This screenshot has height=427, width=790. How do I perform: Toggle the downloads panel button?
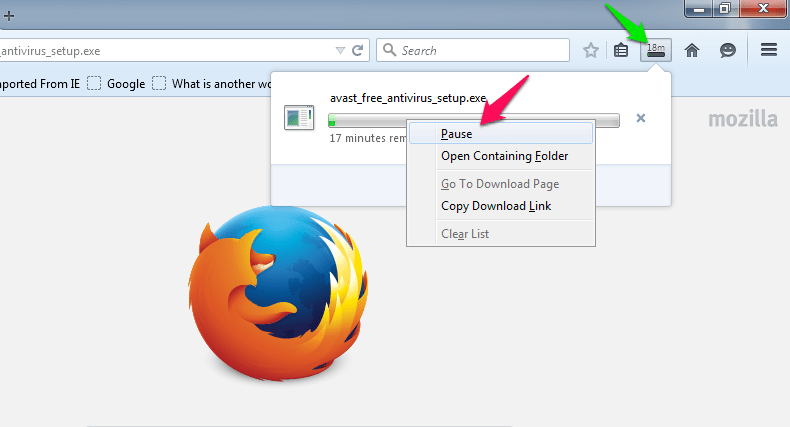coord(655,50)
